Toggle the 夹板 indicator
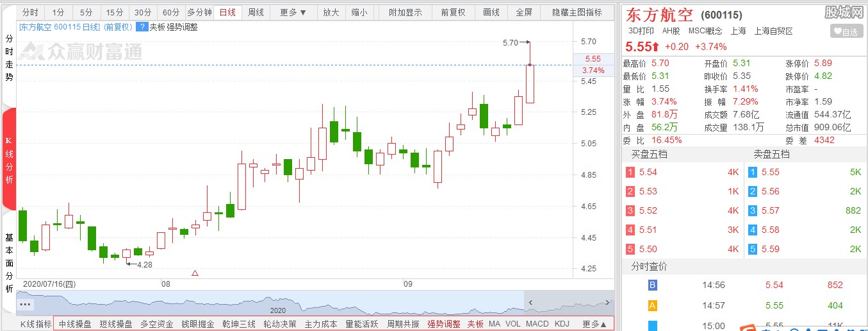 (x=475, y=324)
